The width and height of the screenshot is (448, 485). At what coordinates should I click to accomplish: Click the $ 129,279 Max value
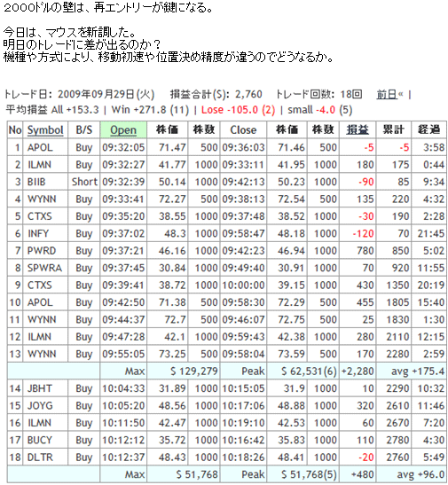[x=194, y=371]
